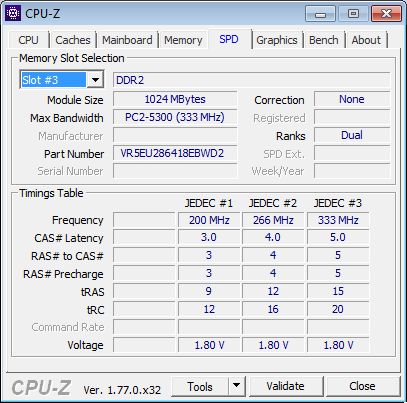Click the CAS# Latency 4.0 cell
This screenshot has height=403, width=407.
pyautogui.click(x=273, y=238)
